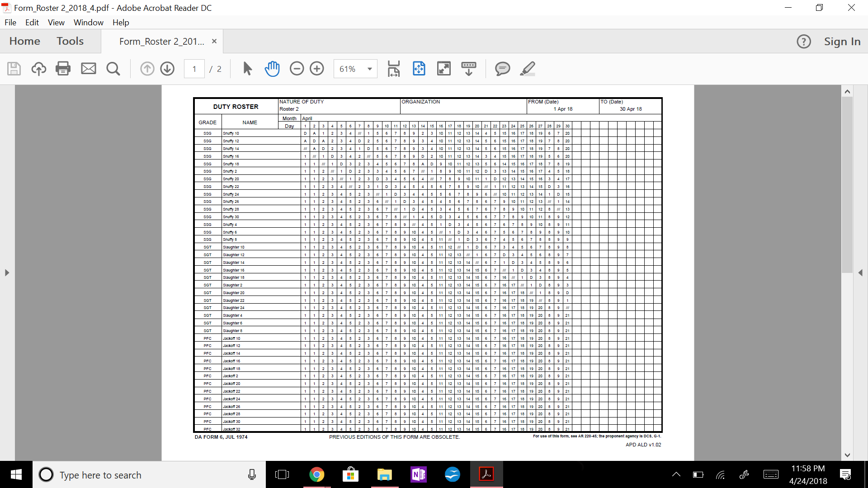
Task: Select the Hand pan tool
Action: click(x=272, y=69)
